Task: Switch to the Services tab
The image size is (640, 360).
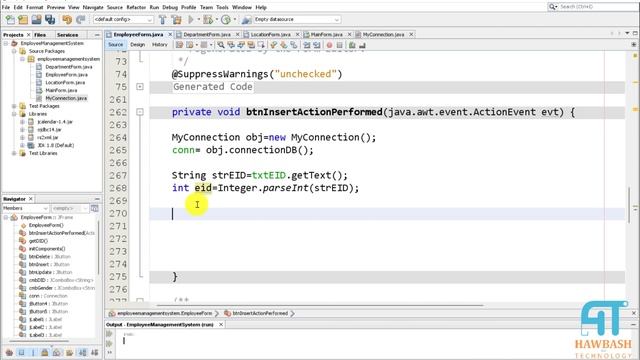Action: point(67,35)
